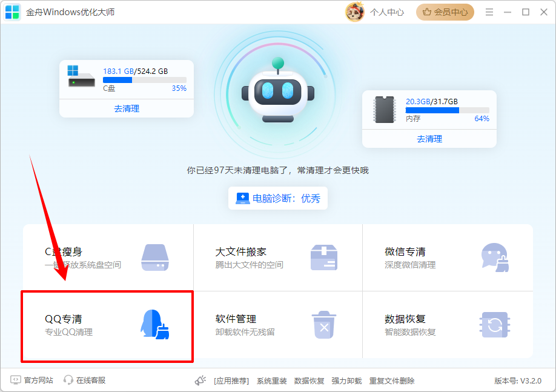Click the 智能数据恢复 subtitle

pyautogui.click(x=410, y=333)
